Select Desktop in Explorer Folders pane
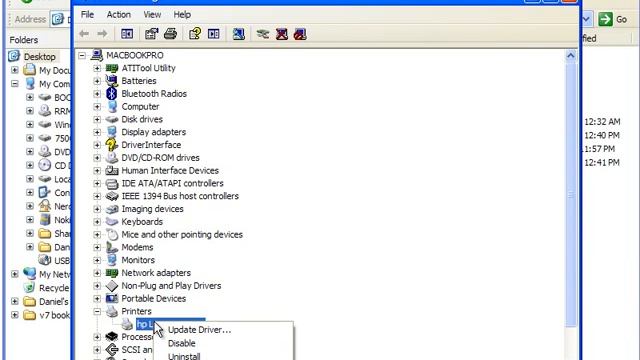Viewport: 640px width, 360px height. 39,56
